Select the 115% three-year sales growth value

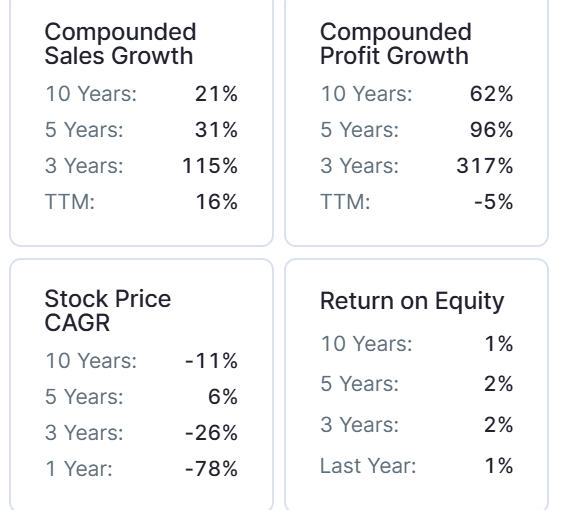coord(210,166)
